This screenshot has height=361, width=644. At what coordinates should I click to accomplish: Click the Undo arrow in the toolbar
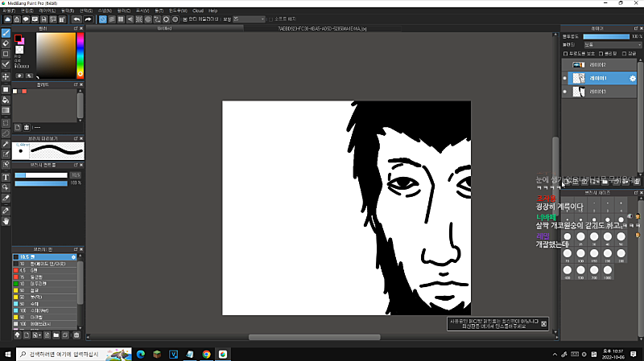76,18
